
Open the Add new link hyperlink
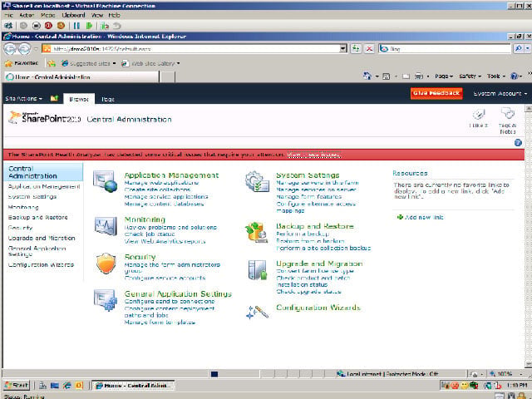[421, 217]
